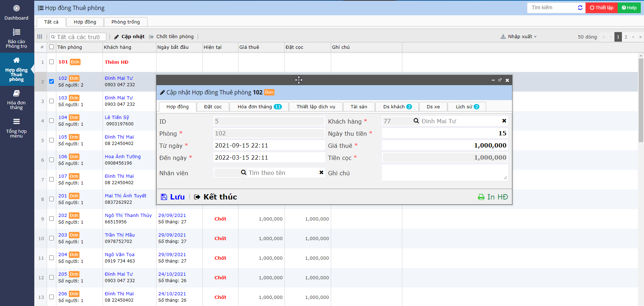Click the search icon in Nhân viên field
This screenshot has width=644, height=306.
coord(244,173)
